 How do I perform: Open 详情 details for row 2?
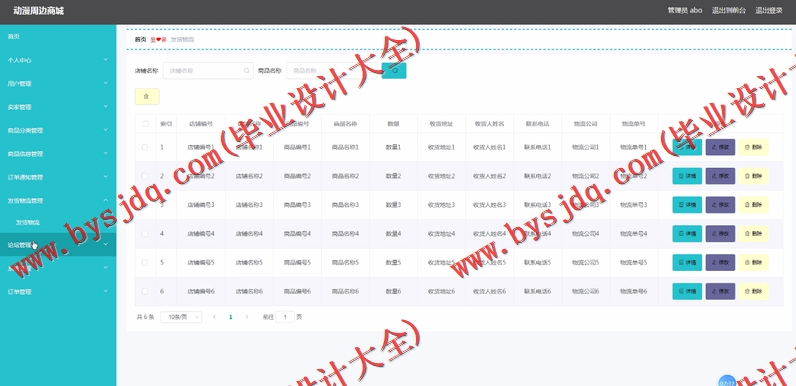click(687, 176)
